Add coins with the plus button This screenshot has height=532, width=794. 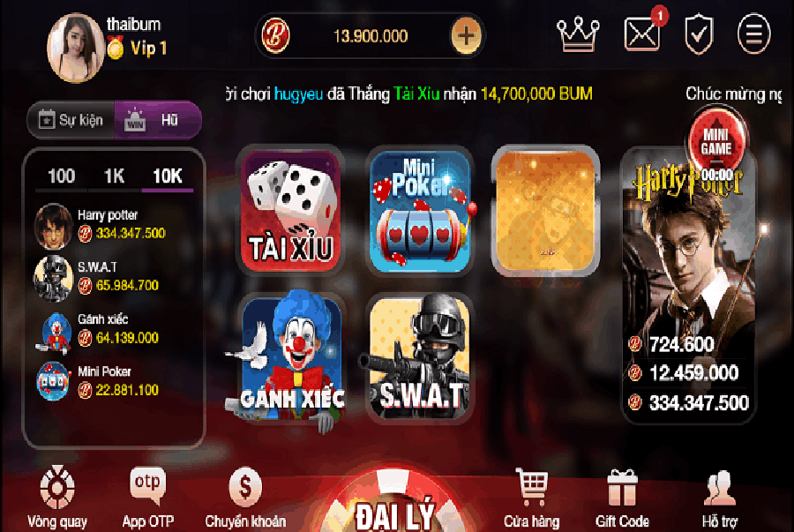[466, 35]
